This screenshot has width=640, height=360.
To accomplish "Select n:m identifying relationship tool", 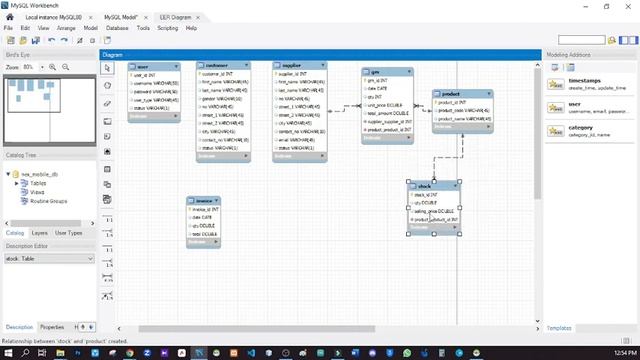I will pyautogui.click(x=107, y=278).
